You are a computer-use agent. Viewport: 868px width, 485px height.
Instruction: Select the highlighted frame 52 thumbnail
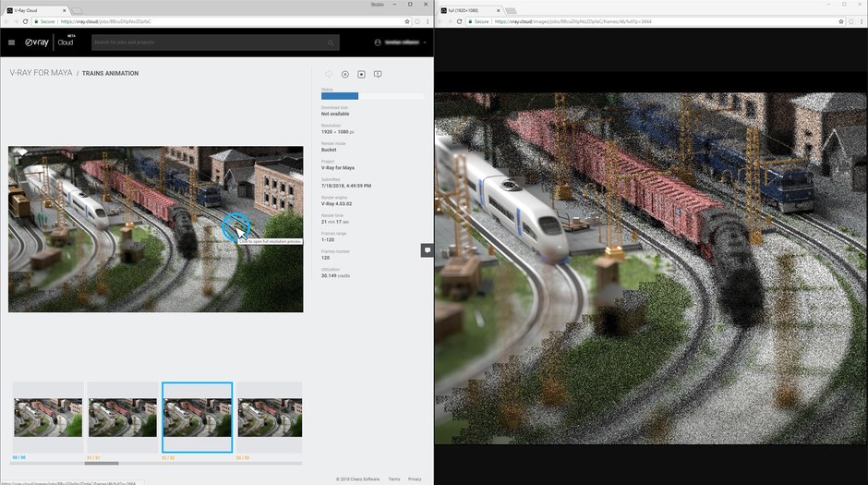pos(197,418)
